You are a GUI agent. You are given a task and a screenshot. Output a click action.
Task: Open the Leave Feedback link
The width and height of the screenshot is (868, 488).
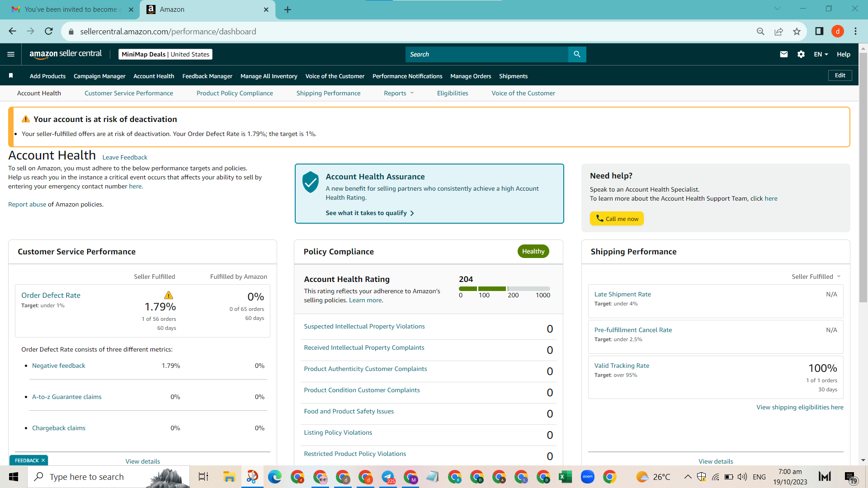pyautogui.click(x=125, y=157)
